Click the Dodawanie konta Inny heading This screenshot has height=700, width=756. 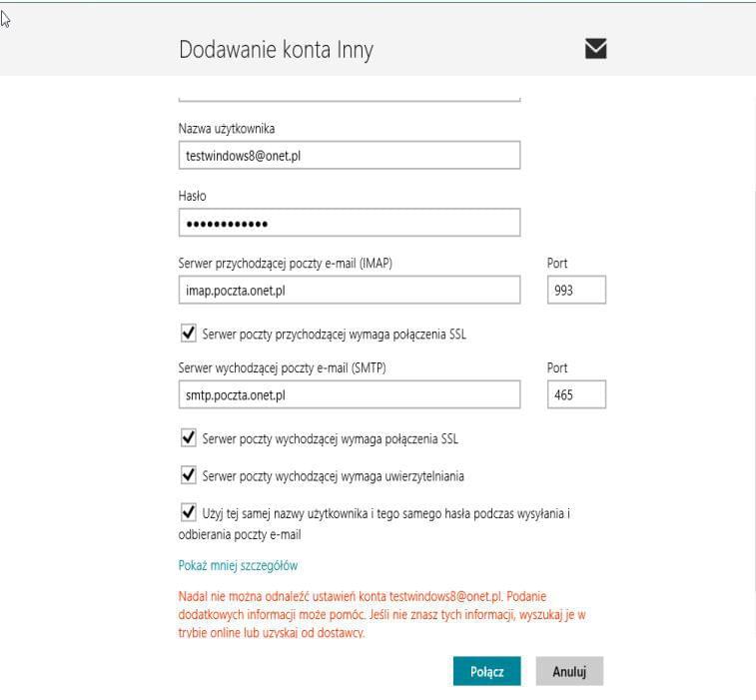(276, 50)
